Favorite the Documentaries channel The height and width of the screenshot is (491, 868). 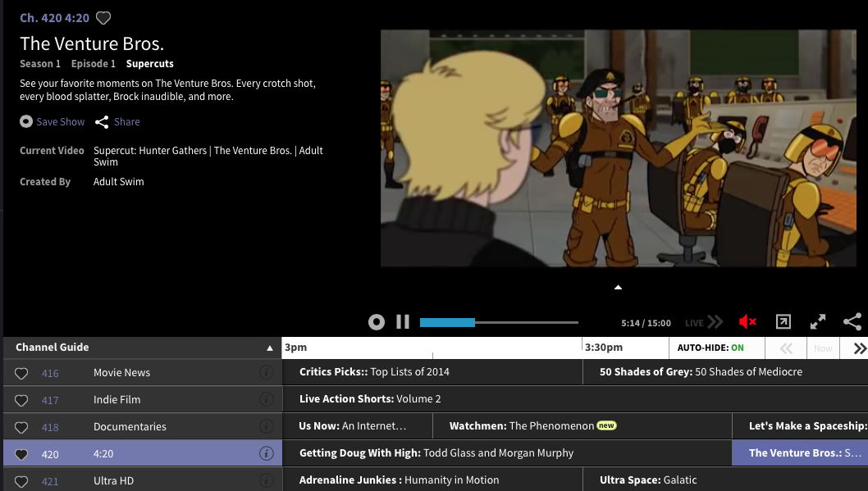(21, 427)
